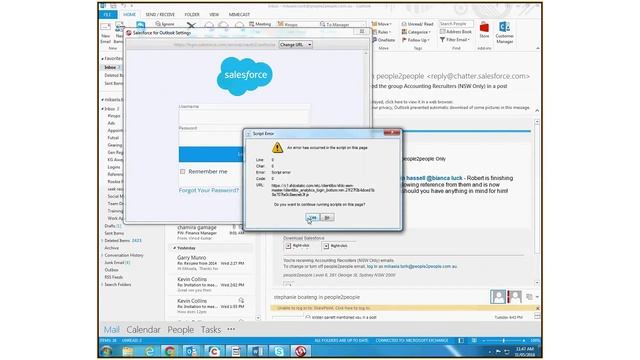This screenshot has height=360, width=640.
Task: Select the To Manager quick step
Action: [x=334, y=24]
